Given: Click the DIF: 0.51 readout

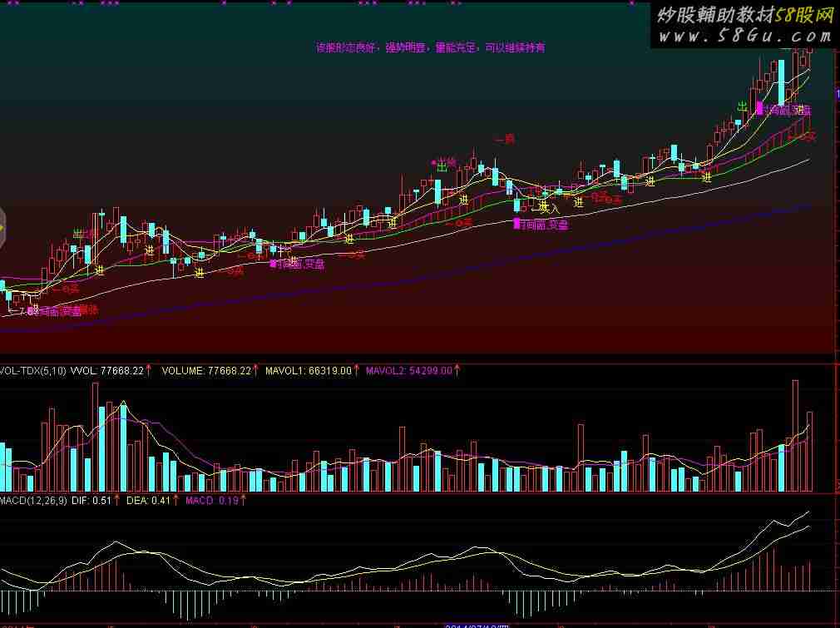Looking at the screenshot, I should coord(91,501).
